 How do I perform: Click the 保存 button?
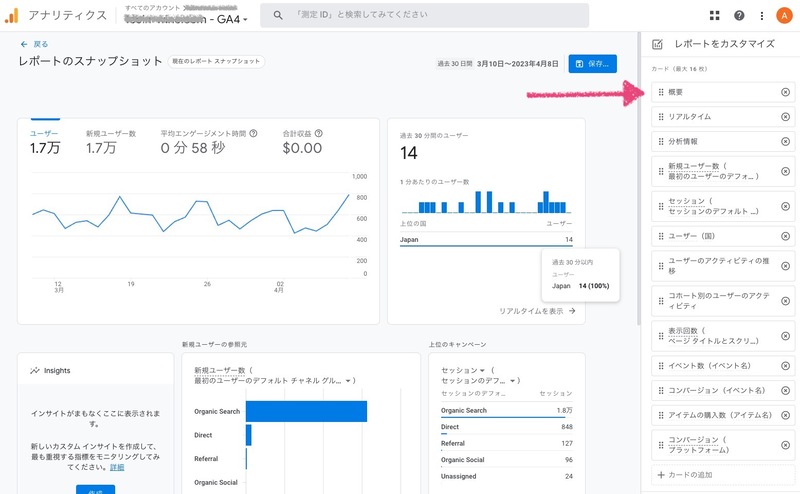[x=592, y=64]
